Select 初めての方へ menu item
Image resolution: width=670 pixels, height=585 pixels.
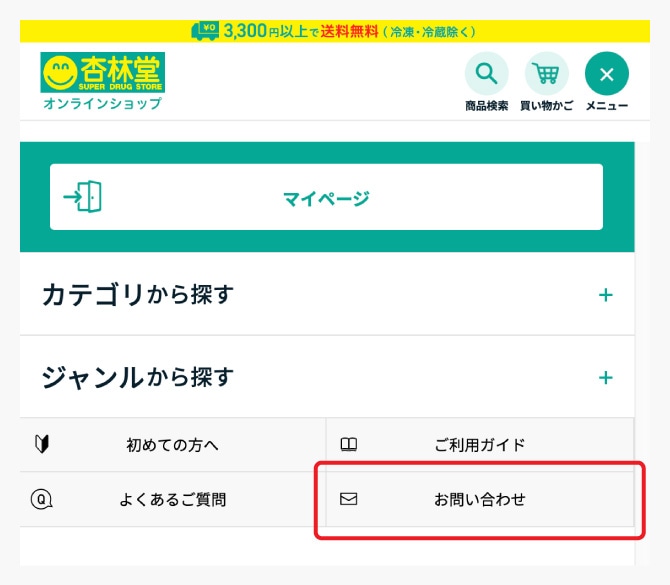[173, 445]
